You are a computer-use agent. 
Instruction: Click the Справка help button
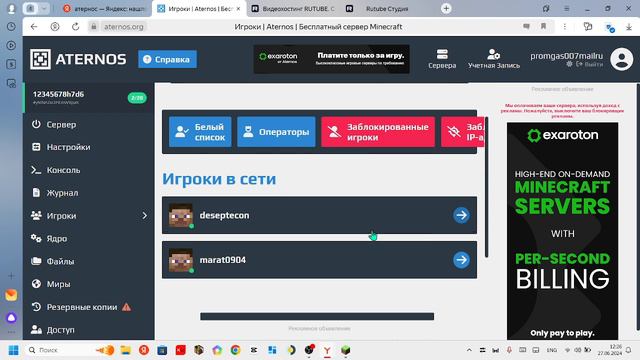coord(167,59)
